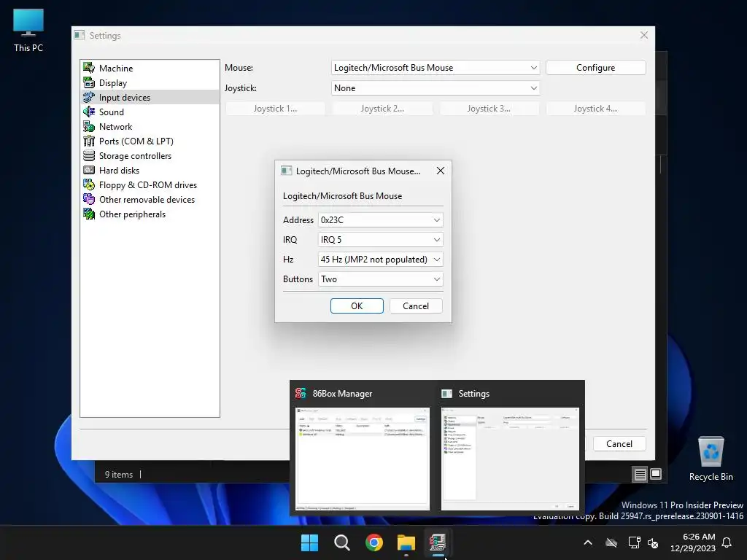The image size is (747, 560).
Task: Open the Hz 45 Hz dropdown
Action: [x=380, y=260]
